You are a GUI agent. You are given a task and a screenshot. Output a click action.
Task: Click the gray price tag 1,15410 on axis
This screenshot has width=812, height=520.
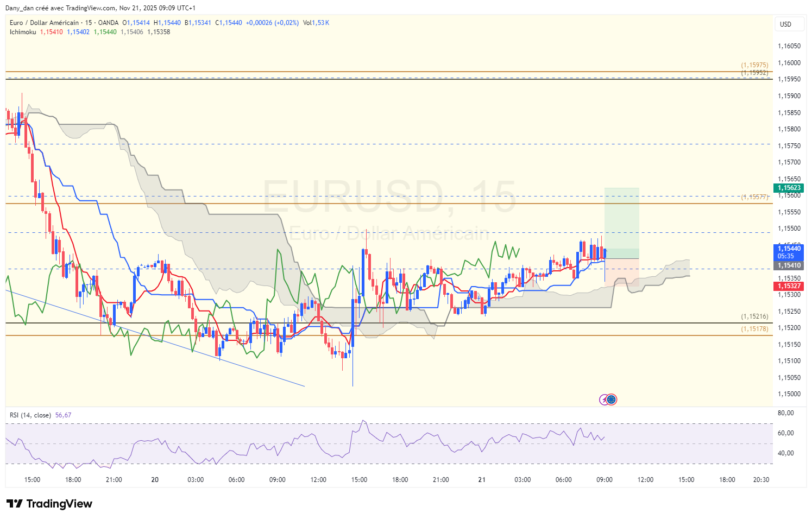click(x=789, y=265)
